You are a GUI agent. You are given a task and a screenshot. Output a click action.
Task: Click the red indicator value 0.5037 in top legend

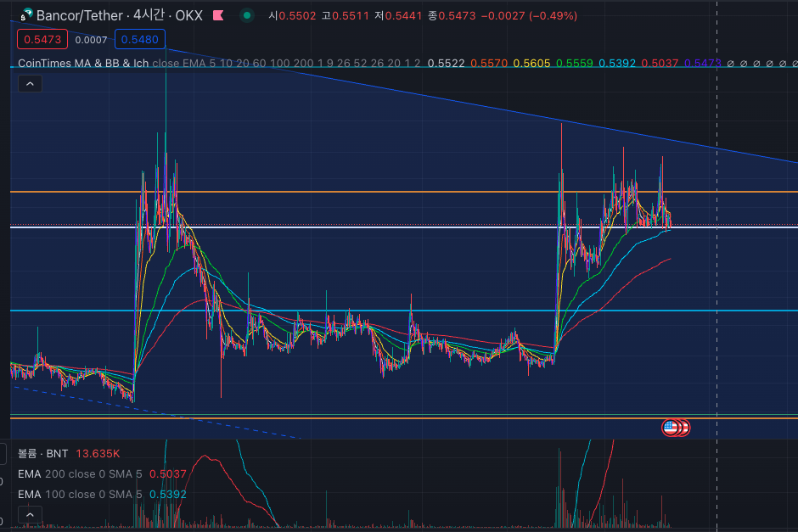pyautogui.click(x=660, y=63)
